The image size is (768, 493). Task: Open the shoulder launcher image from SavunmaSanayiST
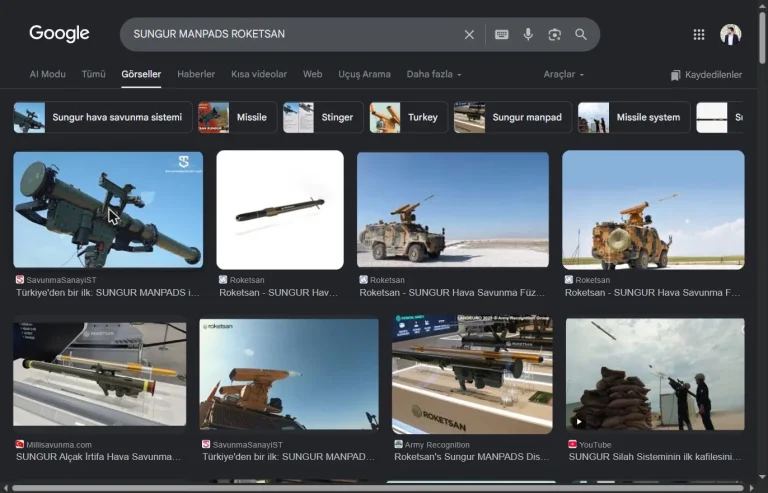click(108, 210)
